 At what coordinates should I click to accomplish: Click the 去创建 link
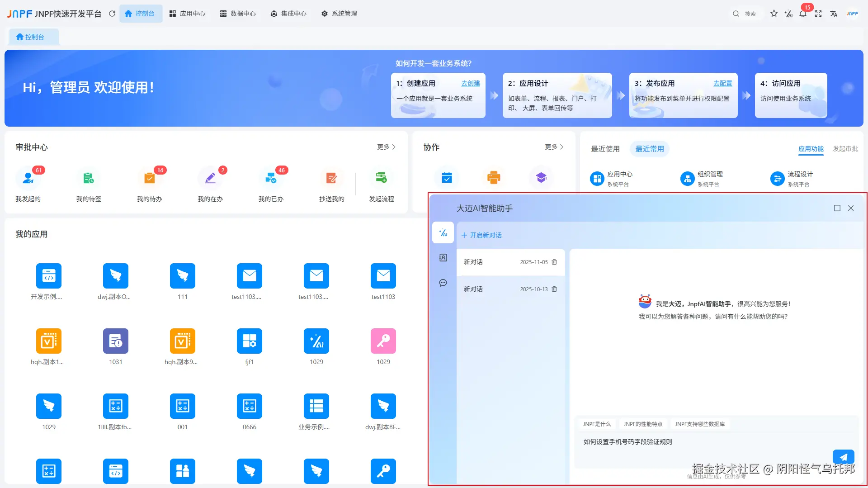pyautogui.click(x=470, y=83)
